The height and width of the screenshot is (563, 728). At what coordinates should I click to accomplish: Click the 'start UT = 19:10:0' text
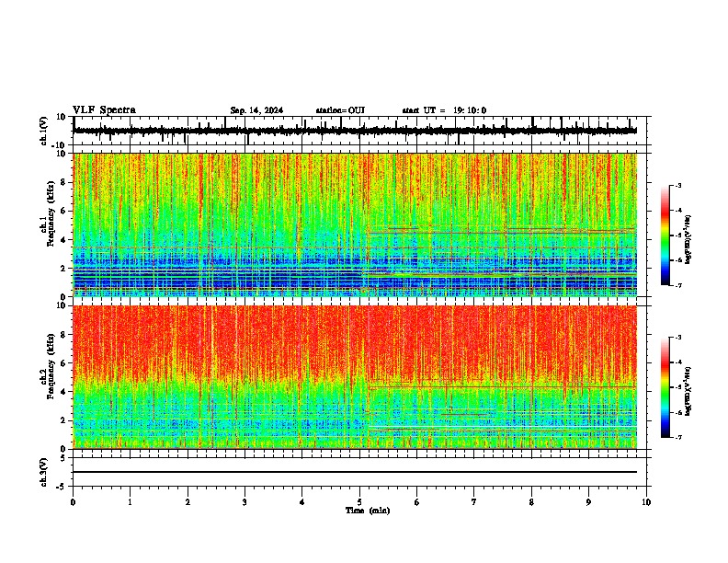(x=444, y=110)
